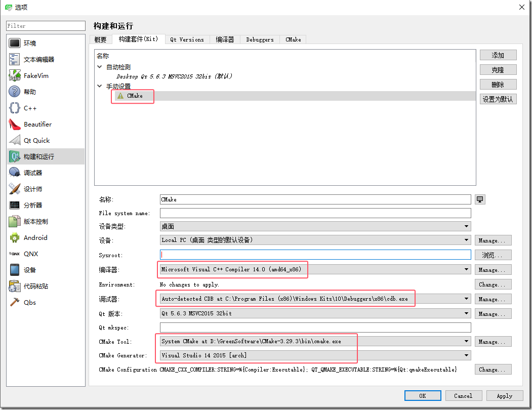Open the 编译器 compiler dropdown

click(315, 269)
